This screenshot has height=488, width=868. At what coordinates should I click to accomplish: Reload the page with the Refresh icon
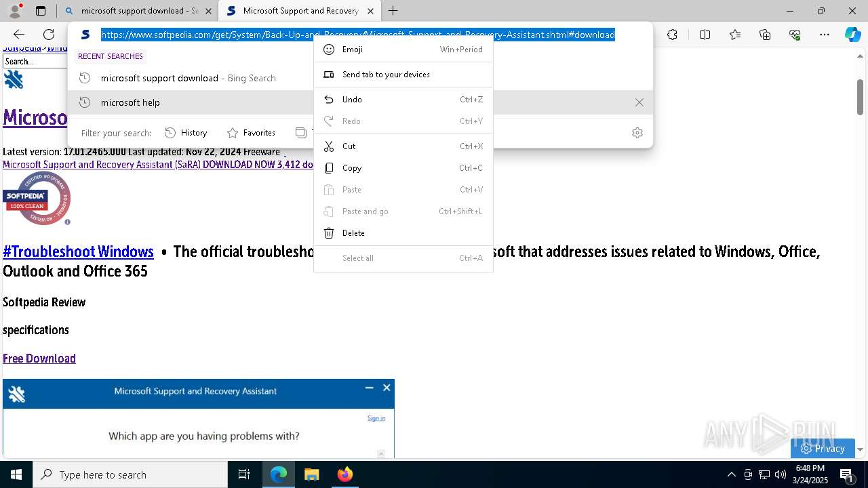pyautogui.click(x=49, y=35)
